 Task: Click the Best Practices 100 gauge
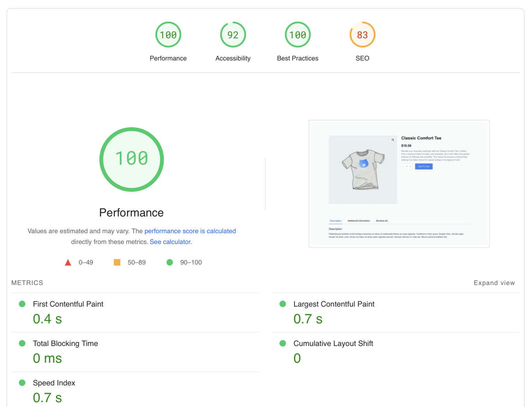(298, 35)
